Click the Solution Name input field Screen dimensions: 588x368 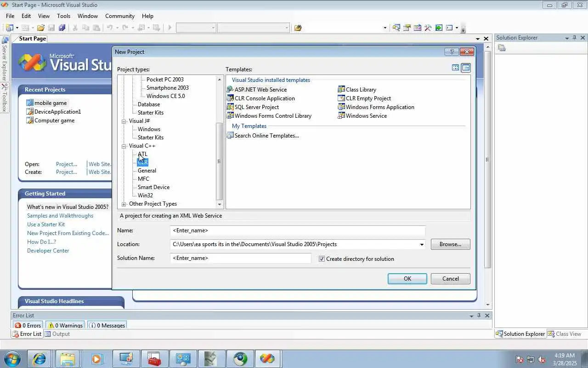240,258
